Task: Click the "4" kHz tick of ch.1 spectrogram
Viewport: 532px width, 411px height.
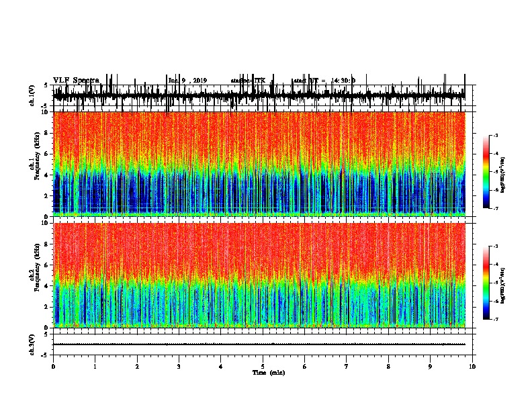Action: 47,175
